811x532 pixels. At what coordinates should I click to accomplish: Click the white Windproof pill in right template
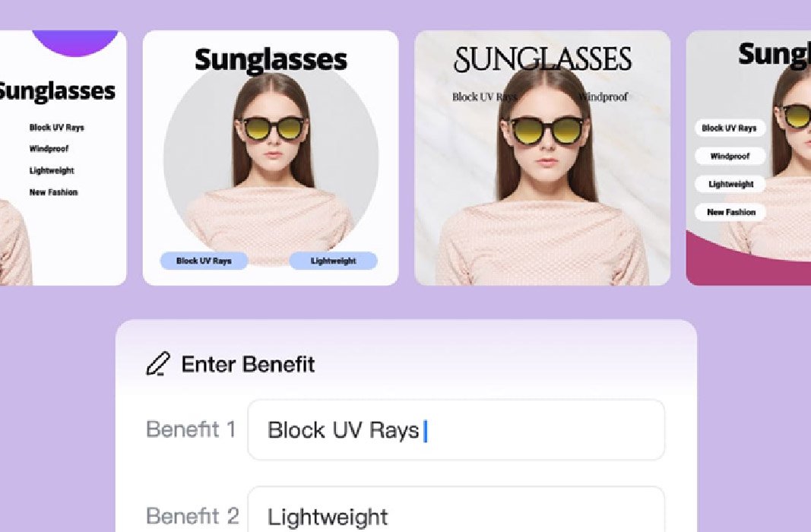coord(730,156)
